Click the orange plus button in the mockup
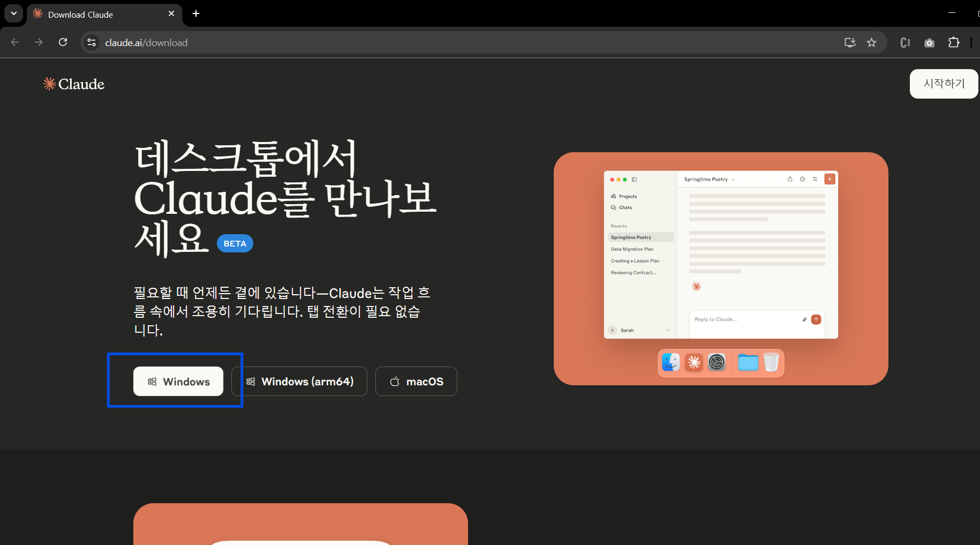Viewport: 980px width, 545px height. point(830,179)
